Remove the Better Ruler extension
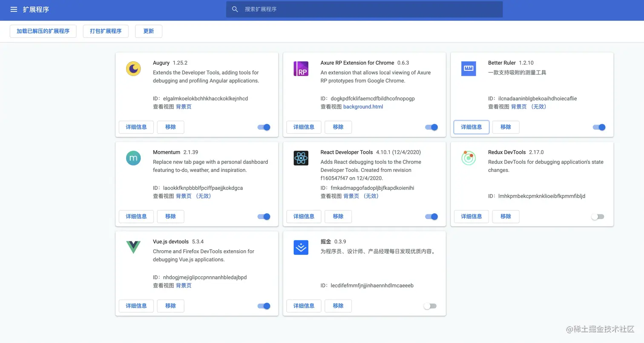The width and height of the screenshot is (644, 343). point(506,127)
